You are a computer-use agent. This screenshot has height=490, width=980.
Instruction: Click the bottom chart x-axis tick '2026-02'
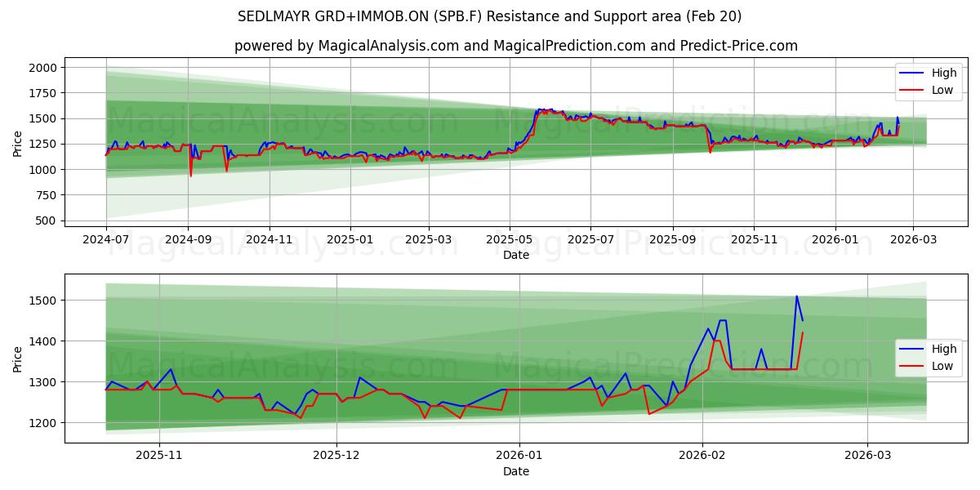(703, 454)
